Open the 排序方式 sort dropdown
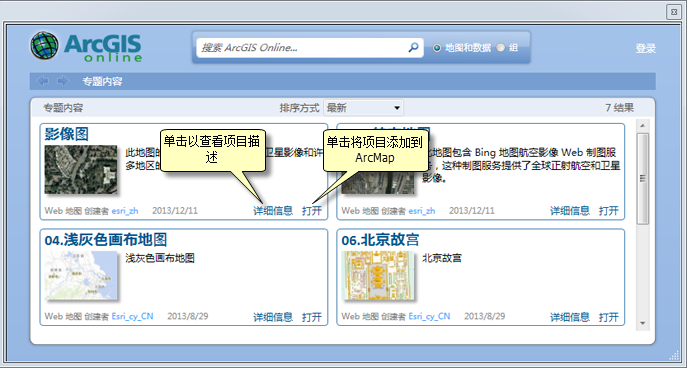 (x=363, y=108)
